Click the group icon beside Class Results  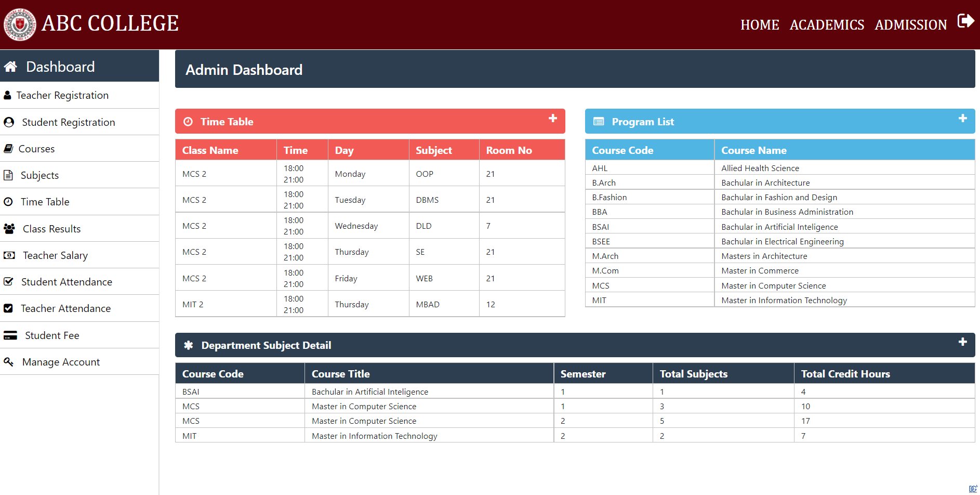9,229
